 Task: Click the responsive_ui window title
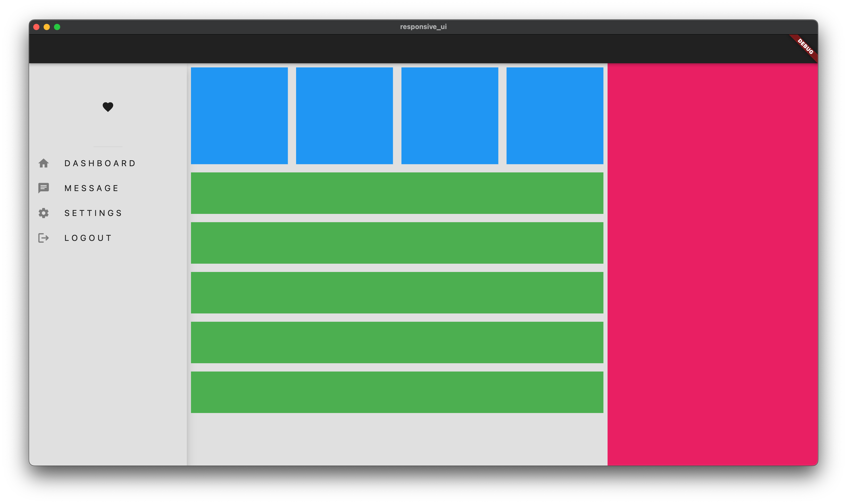pos(423,26)
